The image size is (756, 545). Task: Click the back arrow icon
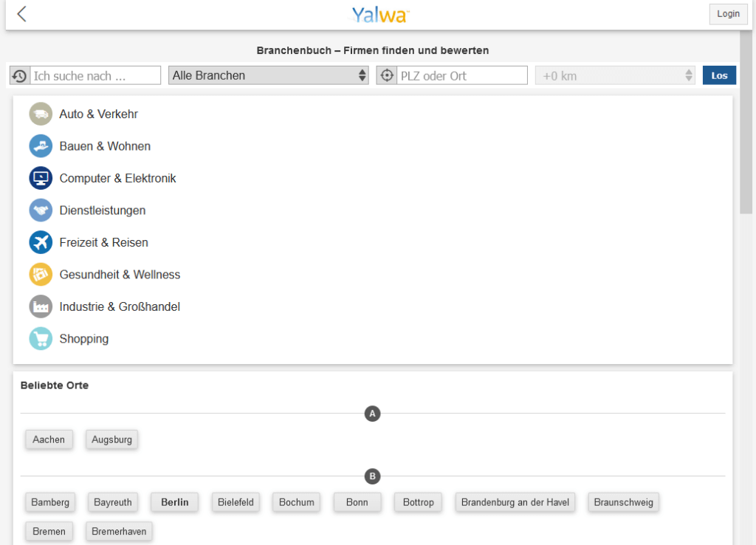pos(21,14)
